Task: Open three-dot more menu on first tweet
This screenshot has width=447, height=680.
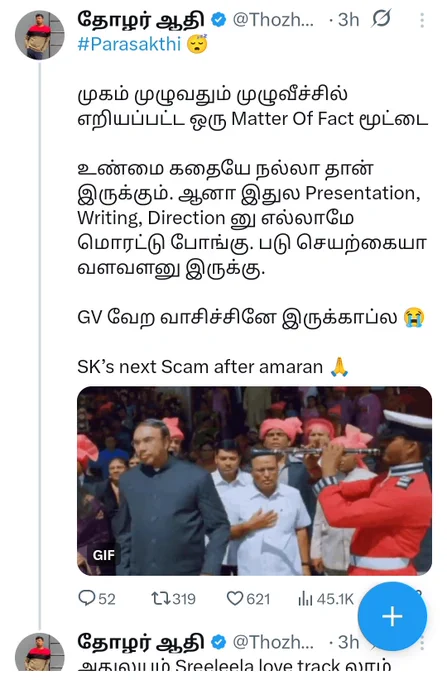Action: (422, 20)
